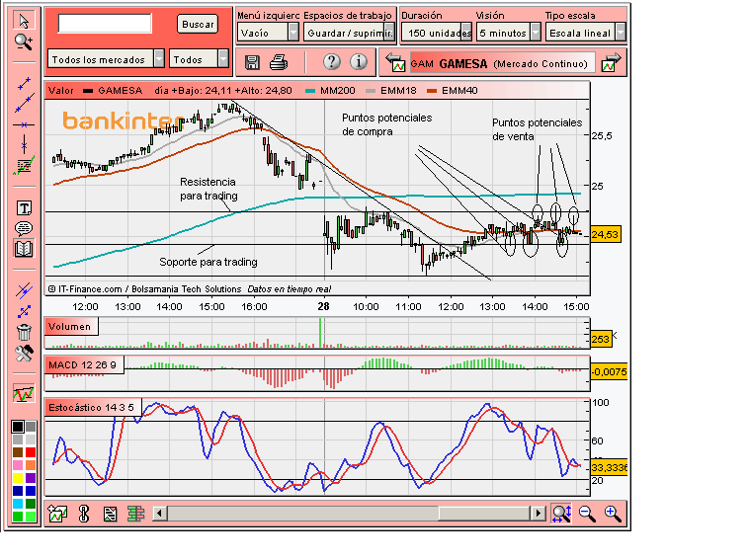
Task: Click the floppy disk save icon
Action: click(x=252, y=62)
